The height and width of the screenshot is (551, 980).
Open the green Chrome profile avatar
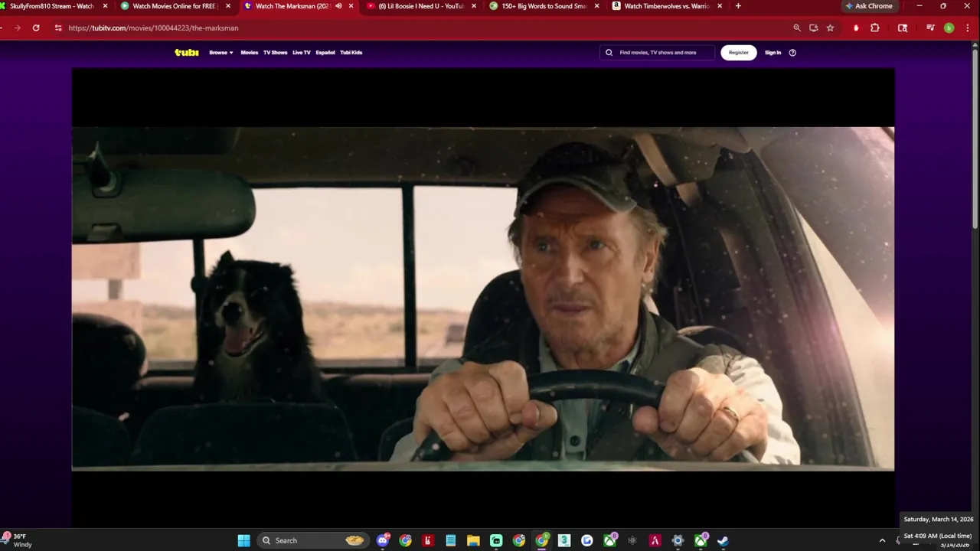949,28
